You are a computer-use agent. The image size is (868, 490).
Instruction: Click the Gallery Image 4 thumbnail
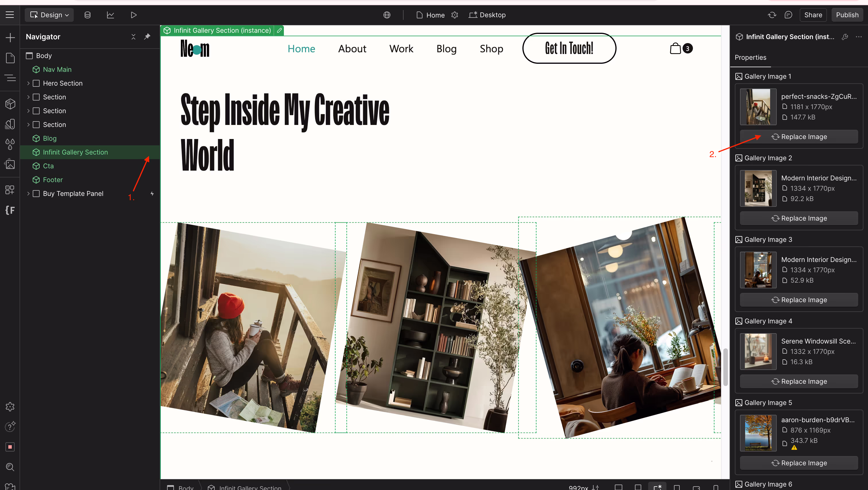[758, 351]
